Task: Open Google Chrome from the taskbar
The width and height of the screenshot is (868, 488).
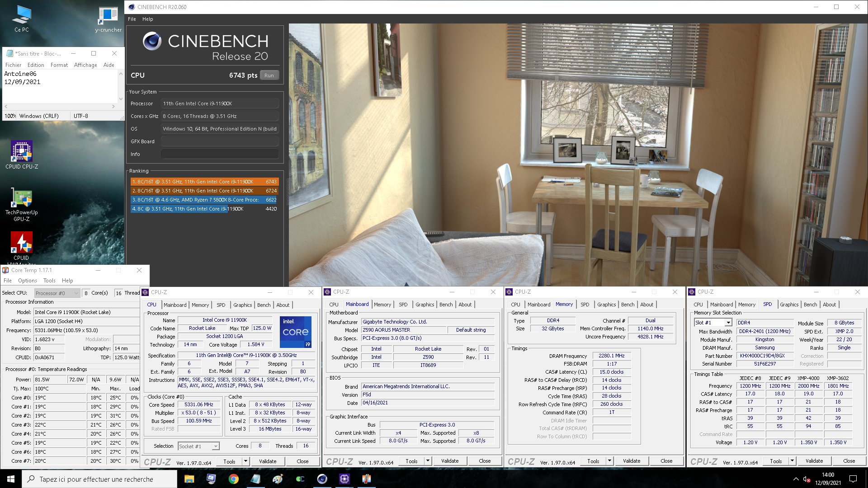Action: click(233, 479)
